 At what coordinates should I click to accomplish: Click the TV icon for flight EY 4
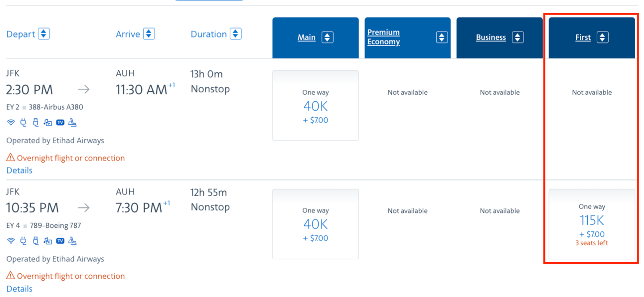[x=60, y=241]
